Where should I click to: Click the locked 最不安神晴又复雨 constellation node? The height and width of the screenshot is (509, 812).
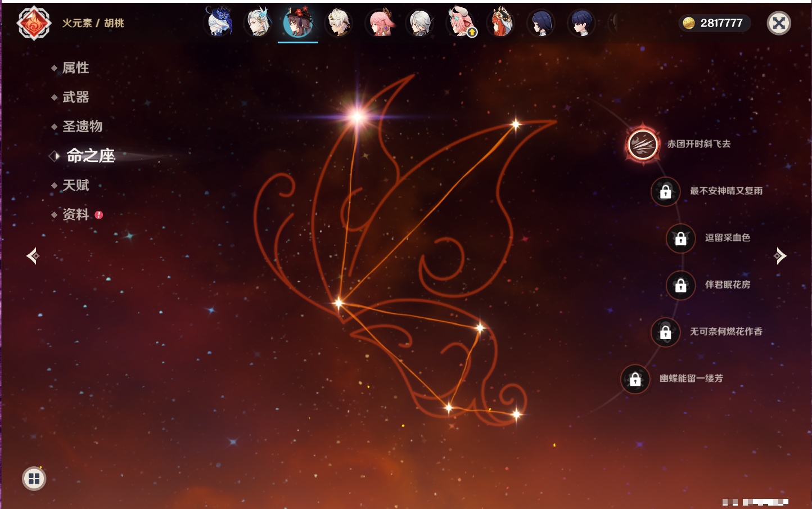click(665, 192)
